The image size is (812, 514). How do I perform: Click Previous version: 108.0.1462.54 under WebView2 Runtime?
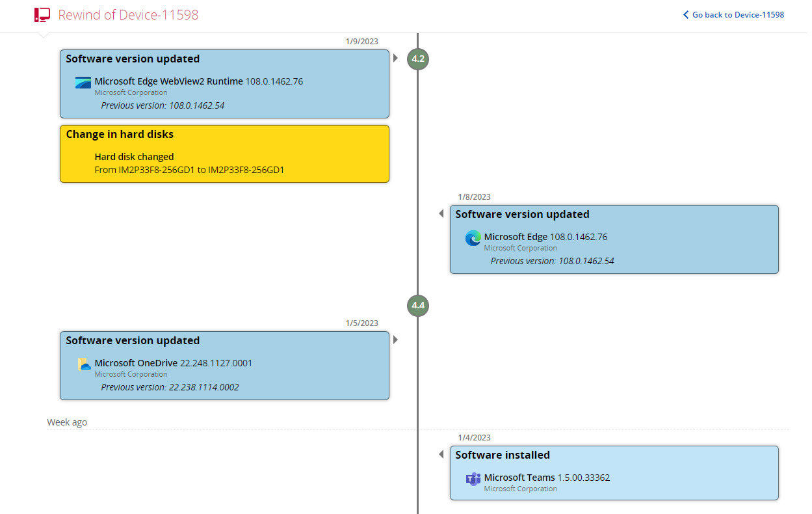(x=163, y=105)
